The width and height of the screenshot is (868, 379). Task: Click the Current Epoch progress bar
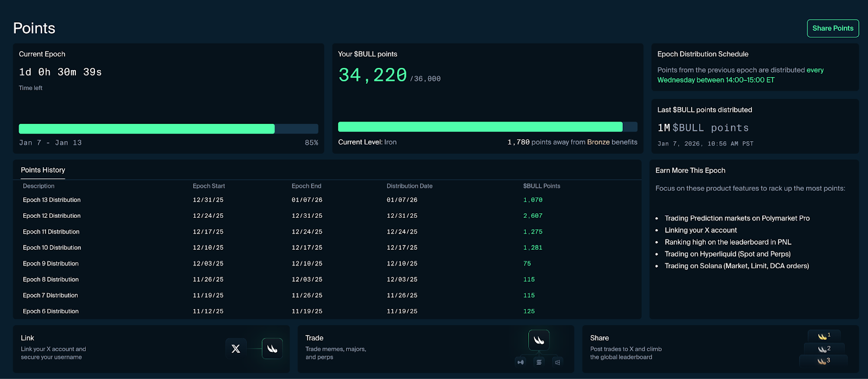(x=168, y=129)
